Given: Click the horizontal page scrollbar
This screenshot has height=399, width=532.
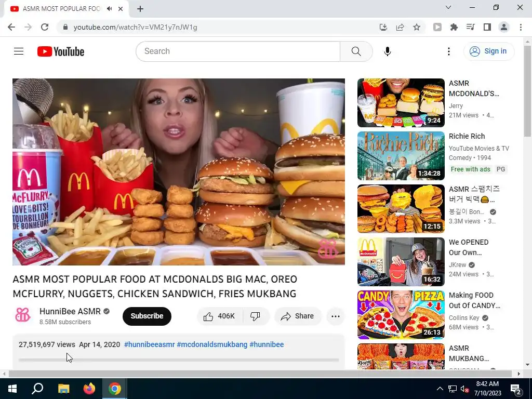Looking at the screenshot, I should [x=260, y=374].
